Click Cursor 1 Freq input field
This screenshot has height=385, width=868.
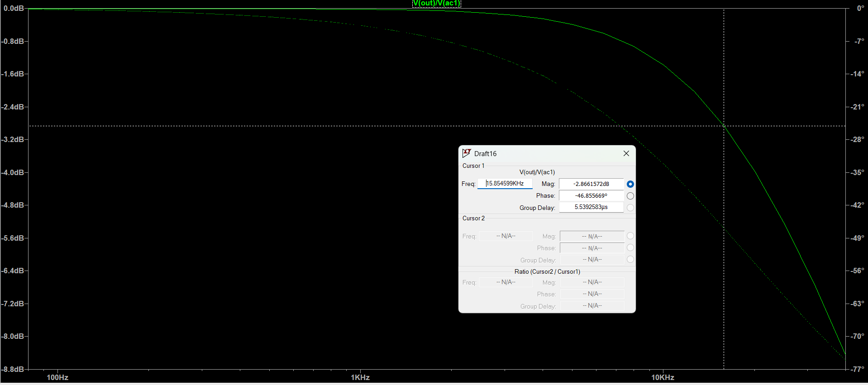click(505, 184)
